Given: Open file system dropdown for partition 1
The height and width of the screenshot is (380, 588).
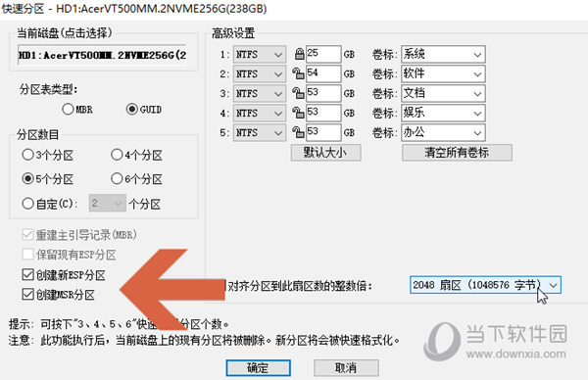Looking at the screenshot, I should (260, 54).
